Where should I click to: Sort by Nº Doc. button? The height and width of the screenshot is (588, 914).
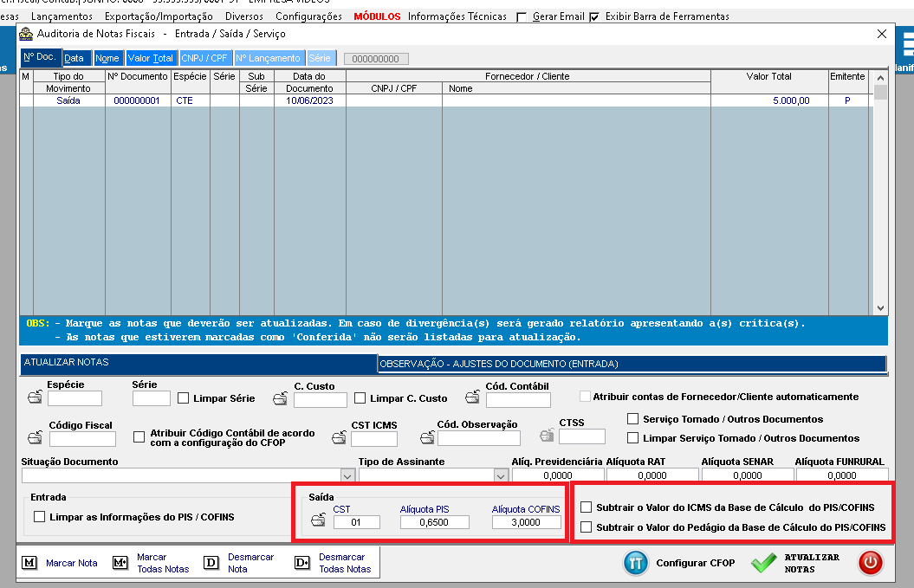[x=40, y=57]
